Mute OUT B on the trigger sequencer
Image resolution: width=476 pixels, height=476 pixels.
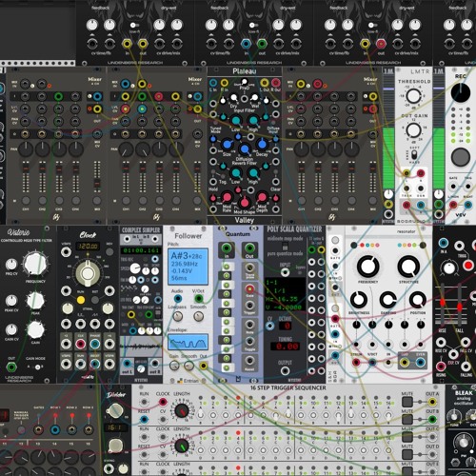coord(407,419)
